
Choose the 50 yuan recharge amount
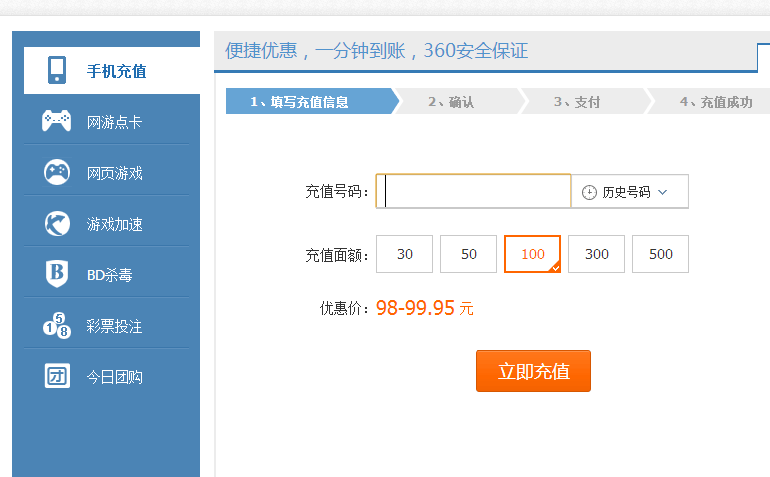[x=469, y=254]
